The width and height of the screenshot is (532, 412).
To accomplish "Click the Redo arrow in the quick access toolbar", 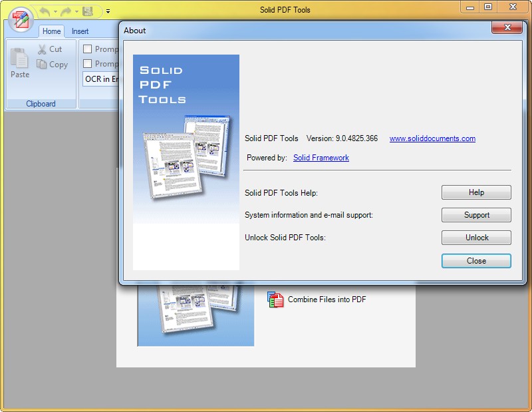I will (x=66, y=11).
